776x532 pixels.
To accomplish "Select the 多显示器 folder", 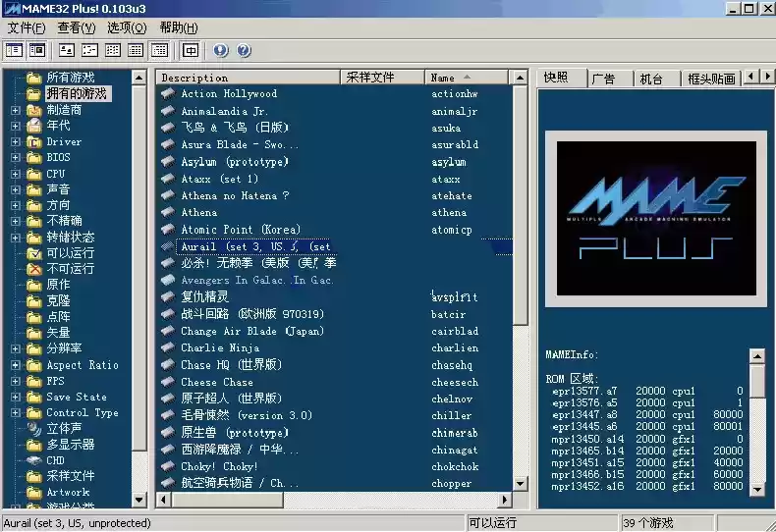I will 71,445.
